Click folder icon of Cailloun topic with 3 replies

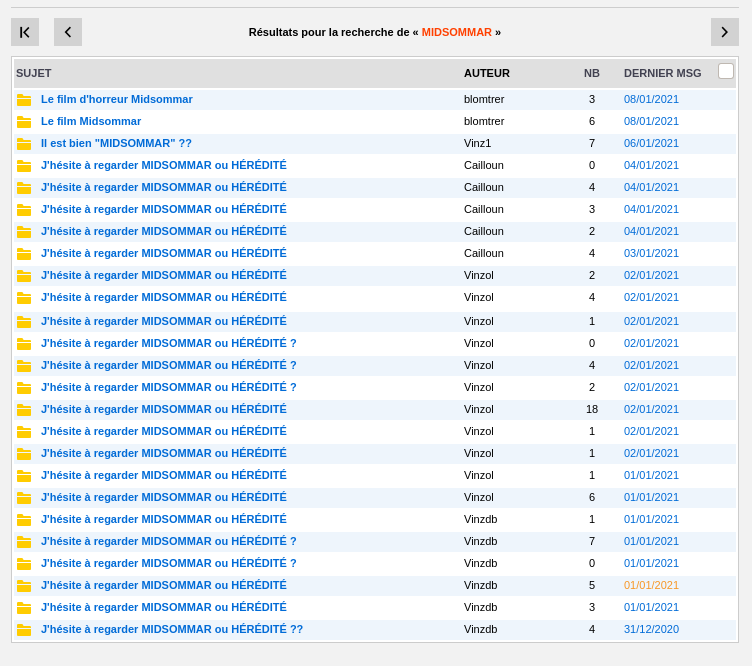(x=24, y=210)
